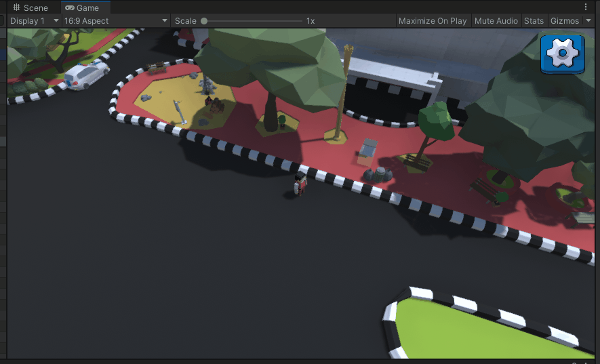Toggle the Stats overlay
600x364 pixels.
pos(534,21)
